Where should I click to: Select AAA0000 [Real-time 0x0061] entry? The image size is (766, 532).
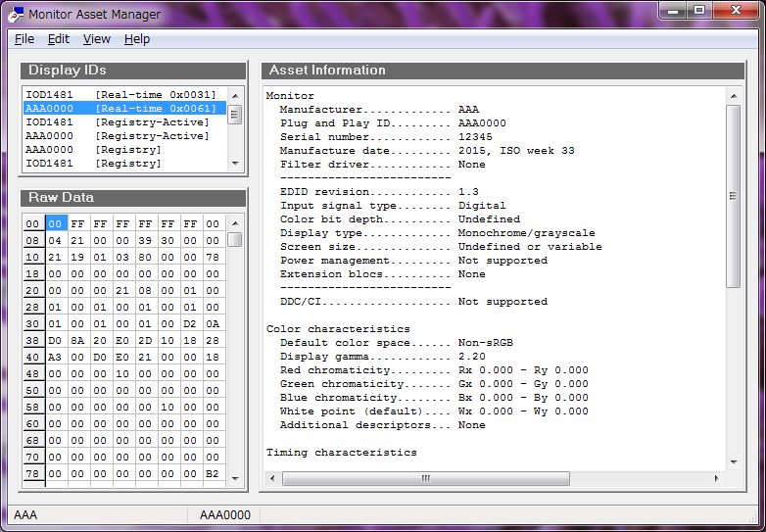(124, 109)
